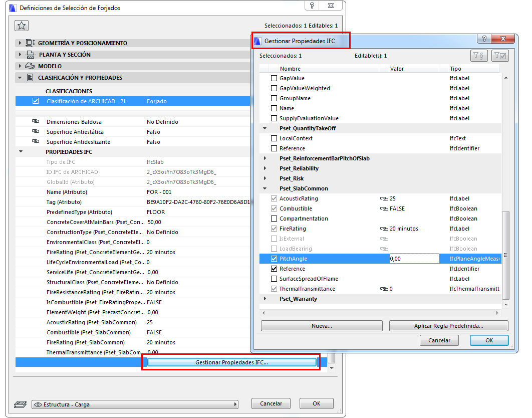Click the first filter icon in Gestionar Propiedades IFC
Viewport: 532px width, 418px height.
(x=479, y=55)
